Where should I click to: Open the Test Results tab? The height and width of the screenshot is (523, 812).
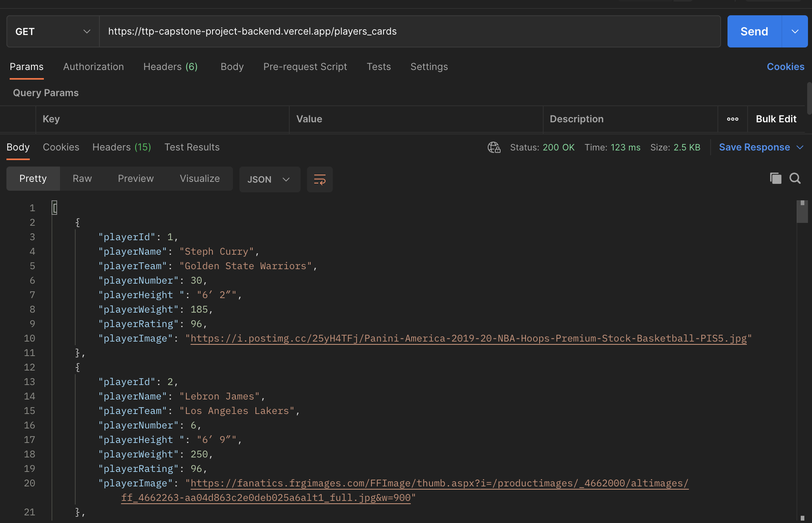click(192, 147)
